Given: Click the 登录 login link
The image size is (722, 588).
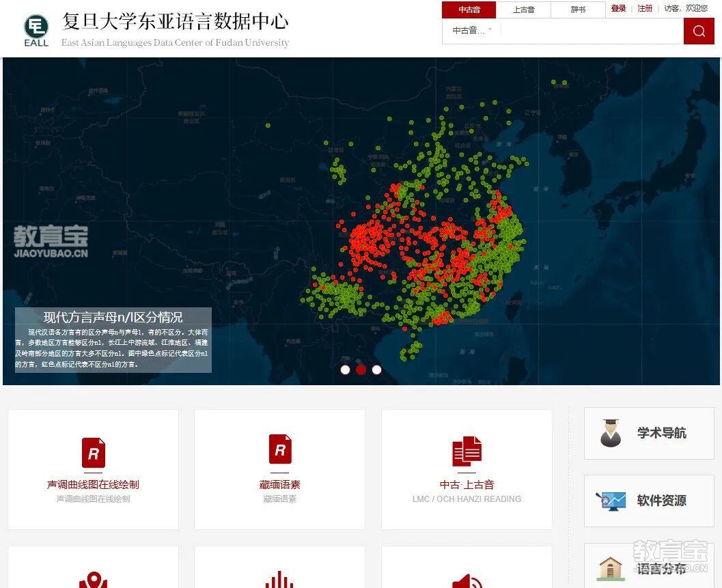Looking at the screenshot, I should [x=618, y=9].
